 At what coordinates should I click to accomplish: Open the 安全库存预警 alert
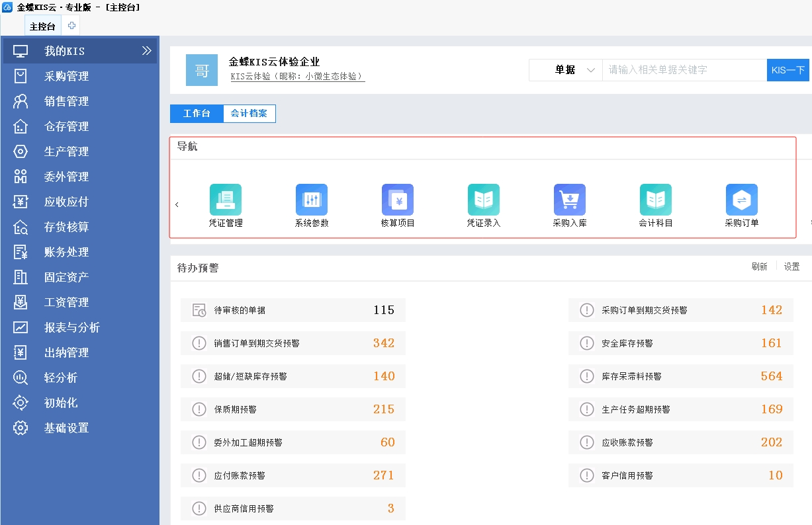pos(681,343)
